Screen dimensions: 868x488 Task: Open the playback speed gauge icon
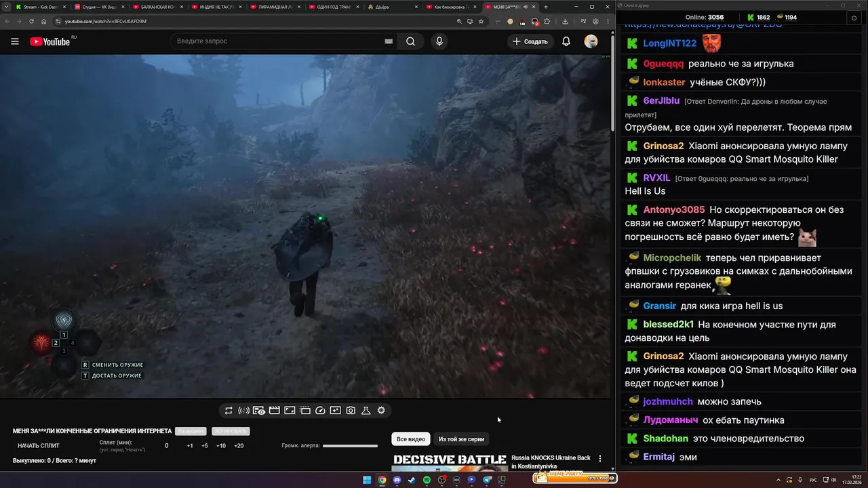[x=320, y=411]
